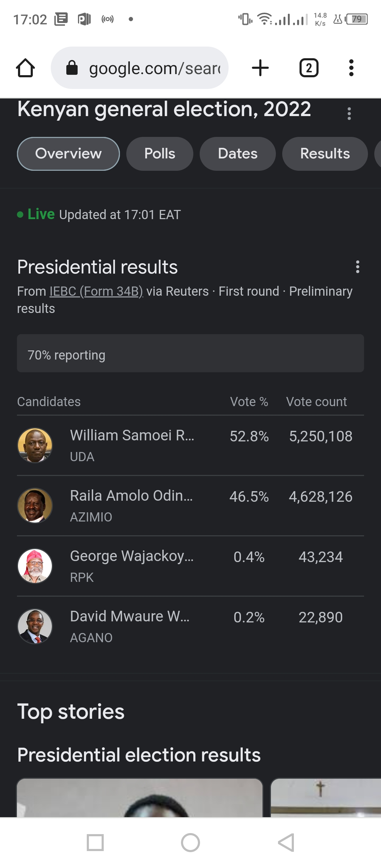Select the Raila Amolo Odinga candidate row
This screenshot has width=381, height=868.
point(190,506)
